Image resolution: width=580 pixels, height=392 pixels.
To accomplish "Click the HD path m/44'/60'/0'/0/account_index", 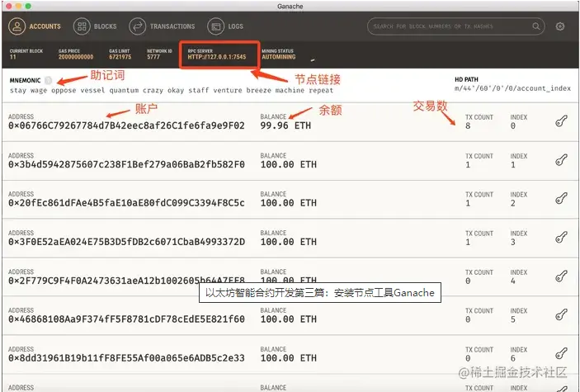I will 512,88.
